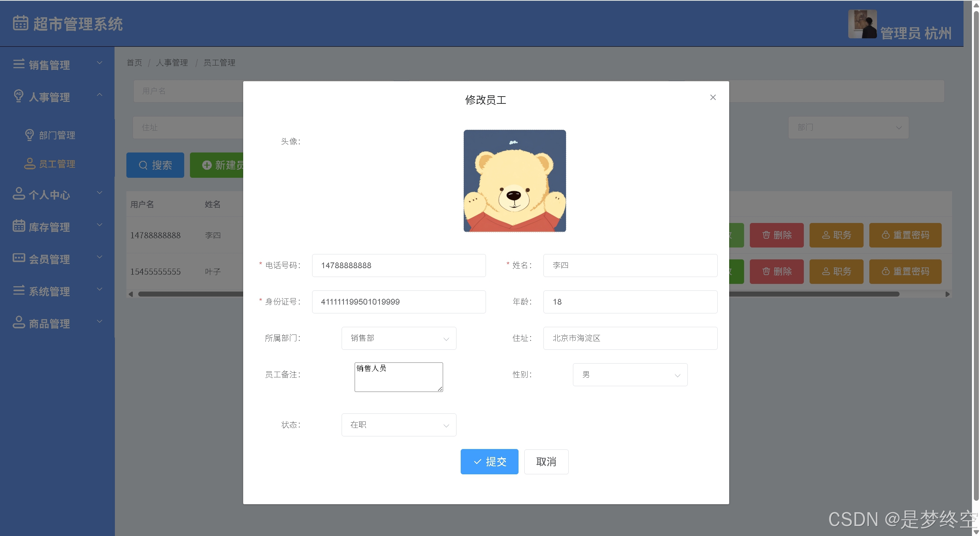Screen dimensions: 980x536
Task: Open the 状态 dropdown showing 在职
Action: (398, 425)
